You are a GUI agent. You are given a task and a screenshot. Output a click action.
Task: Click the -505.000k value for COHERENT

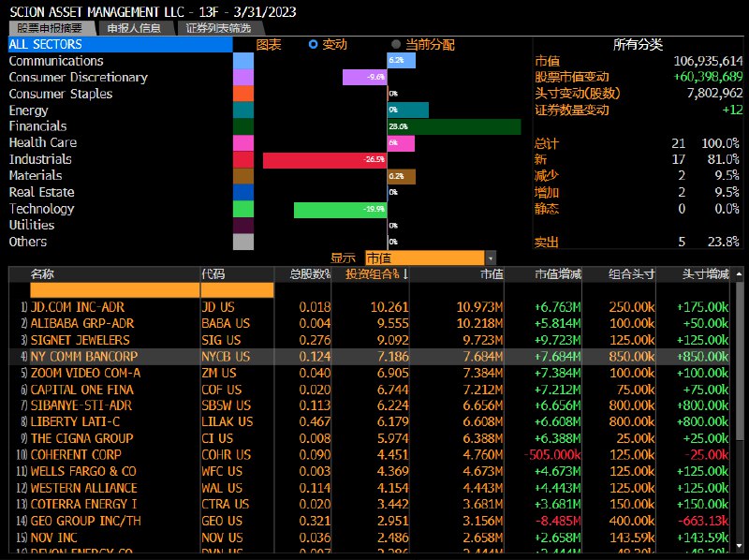click(x=552, y=455)
